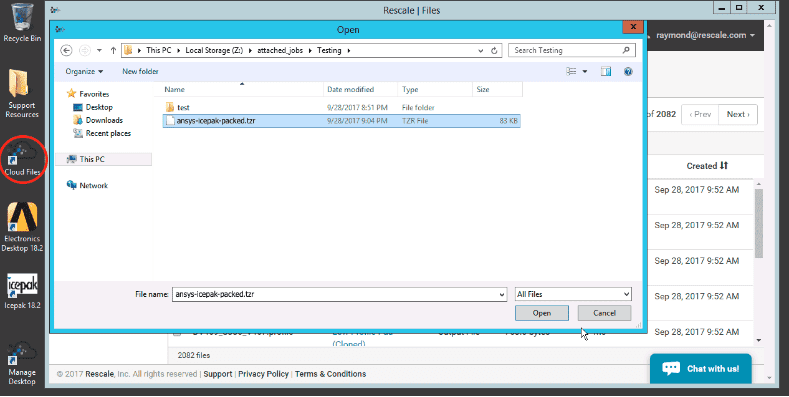
Task: Go to Desktop in the navigation pane
Action: (x=93, y=107)
